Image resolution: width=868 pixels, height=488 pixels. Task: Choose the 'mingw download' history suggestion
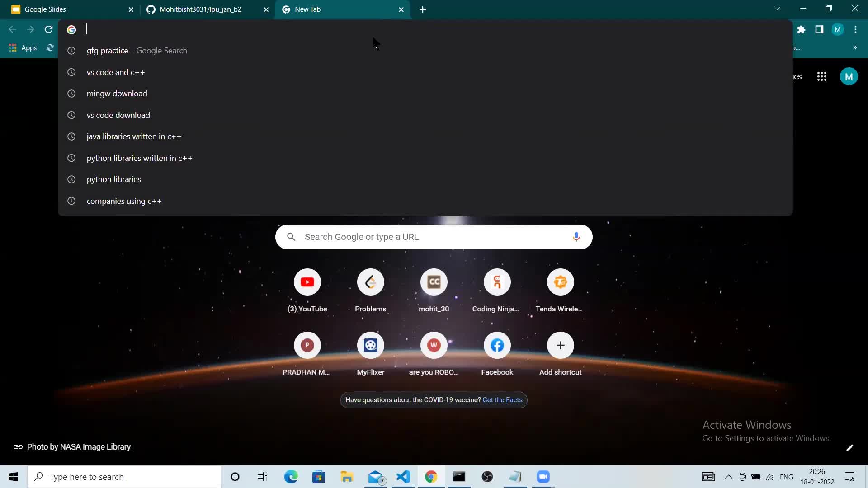click(117, 94)
